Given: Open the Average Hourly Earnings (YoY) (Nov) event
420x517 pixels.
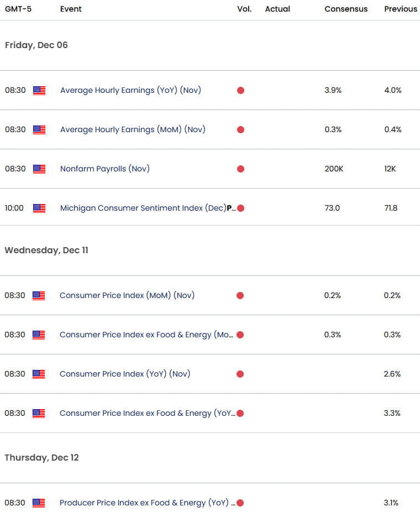Looking at the screenshot, I should [x=130, y=90].
